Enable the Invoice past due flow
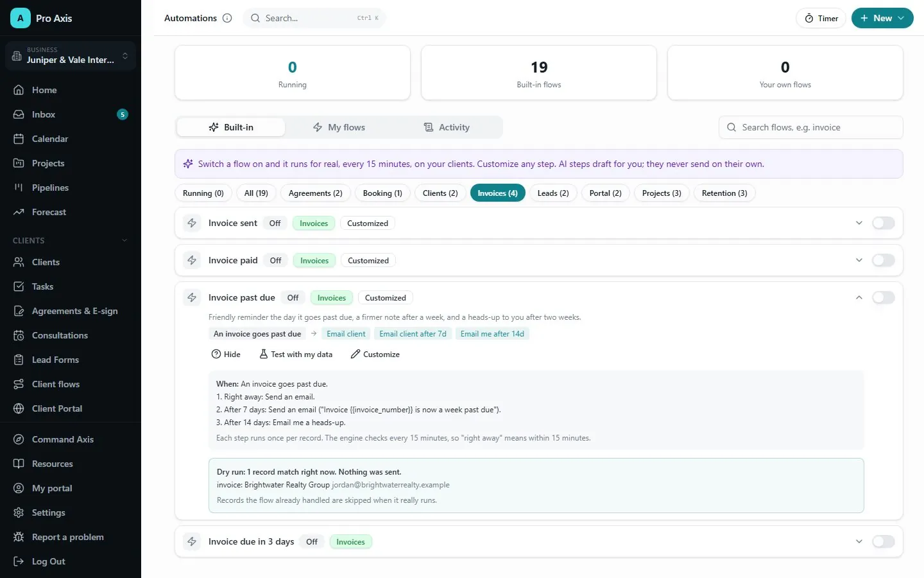The height and width of the screenshot is (578, 924). 883,297
